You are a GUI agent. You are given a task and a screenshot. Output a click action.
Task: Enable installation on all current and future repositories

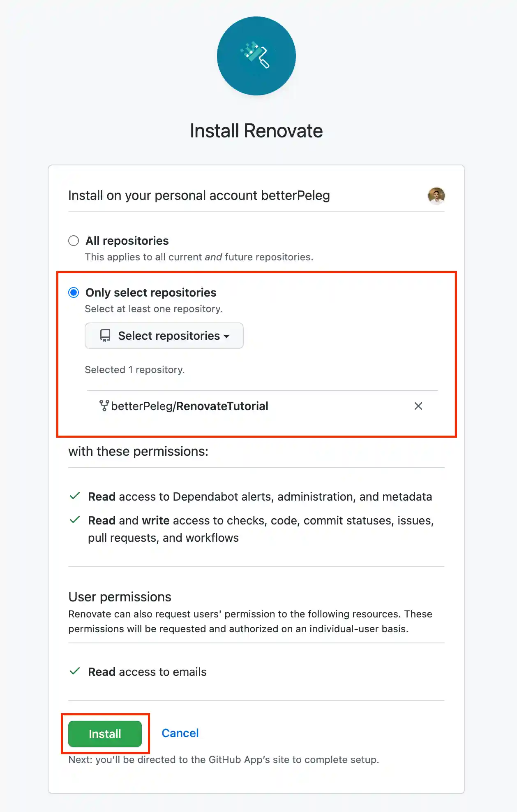pos(74,241)
